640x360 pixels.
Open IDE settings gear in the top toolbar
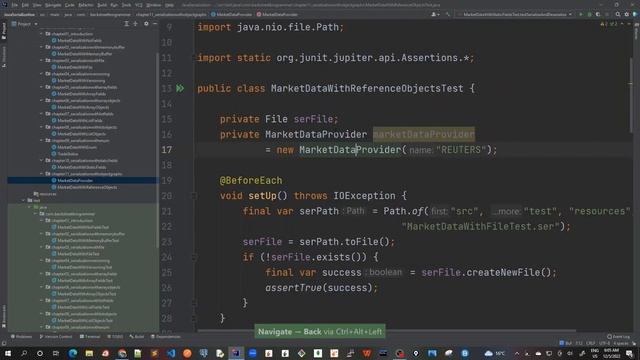click(627, 14)
